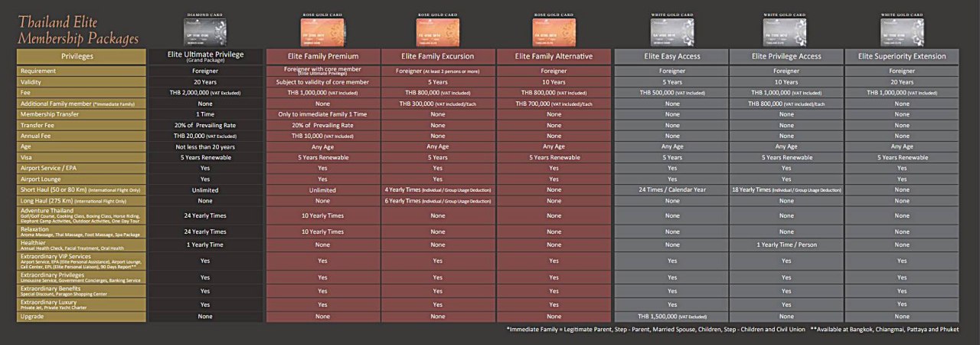Screen dimensions: 980x345
Task: Click the White Gold Card above Elite Easy Access
Action: point(671,32)
